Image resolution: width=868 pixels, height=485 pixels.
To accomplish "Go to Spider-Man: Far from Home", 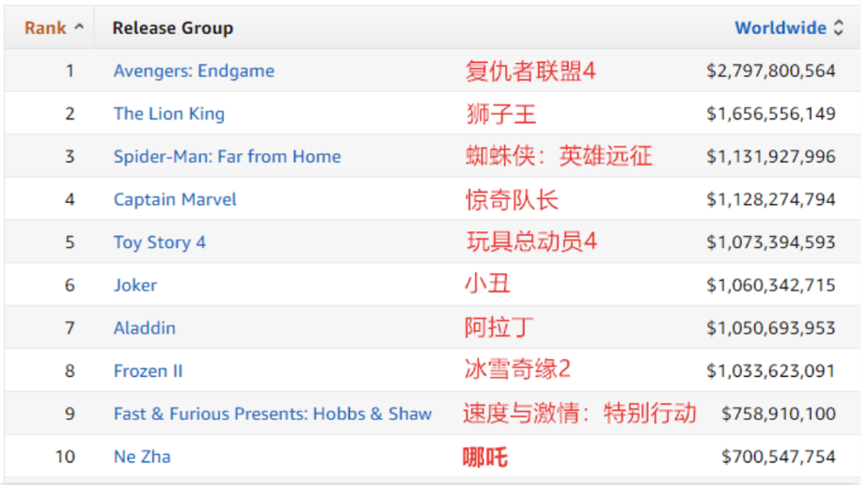I will 227,157.
